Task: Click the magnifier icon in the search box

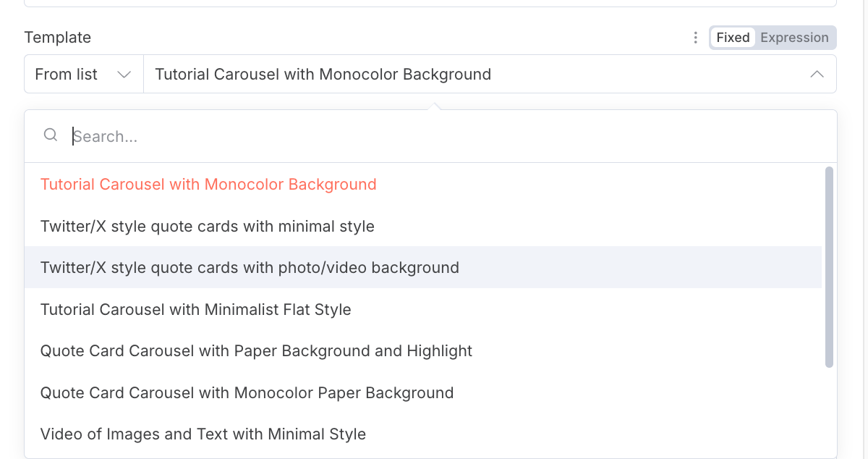Action: coord(51,135)
